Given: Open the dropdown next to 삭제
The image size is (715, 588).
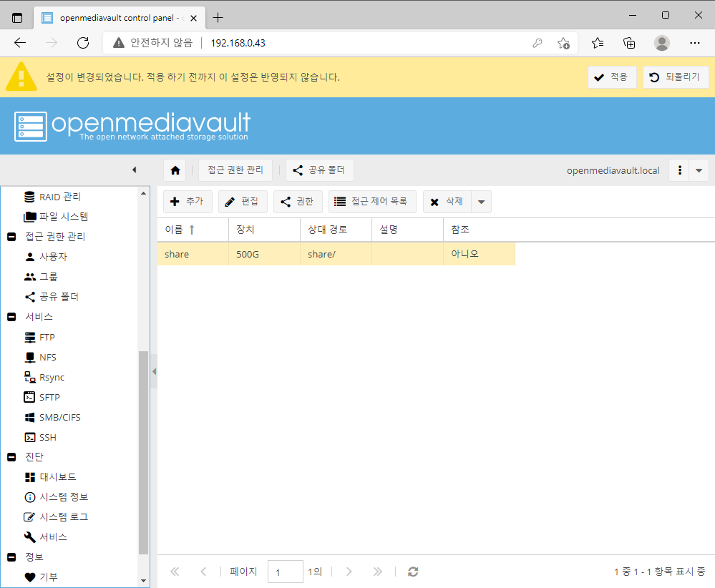Looking at the screenshot, I should coord(481,202).
